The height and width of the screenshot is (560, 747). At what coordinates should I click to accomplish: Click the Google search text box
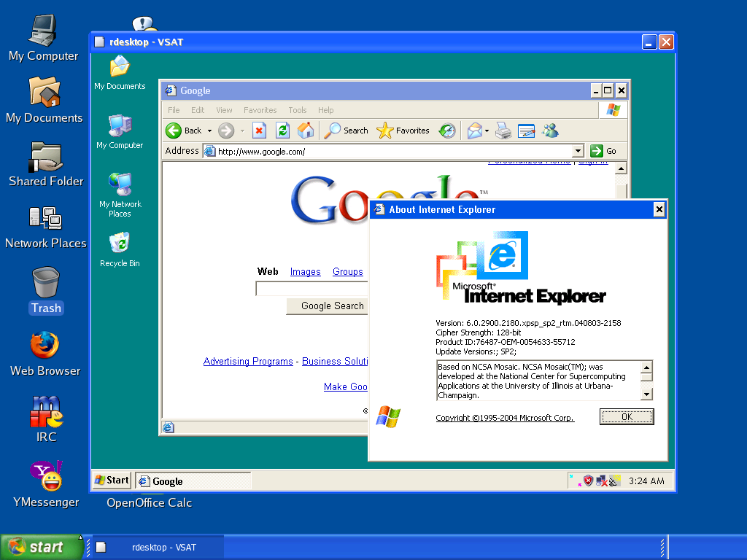click(x=312, y=289)
